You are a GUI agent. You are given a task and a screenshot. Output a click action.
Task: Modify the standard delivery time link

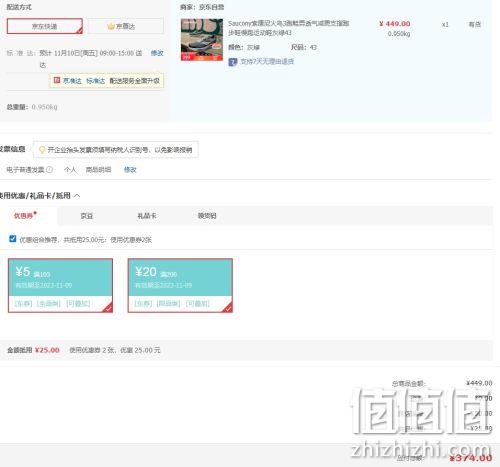click(157, 53)
